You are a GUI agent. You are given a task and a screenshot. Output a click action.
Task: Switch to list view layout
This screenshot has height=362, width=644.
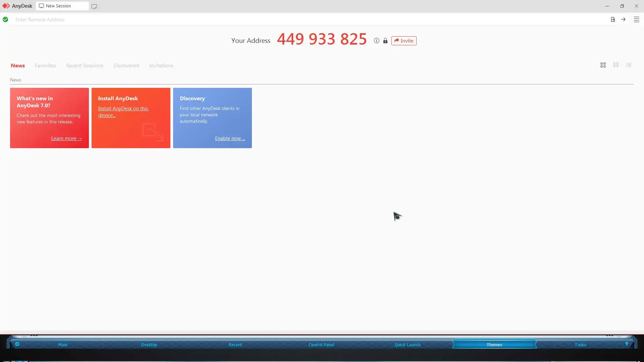click(629, 65)
